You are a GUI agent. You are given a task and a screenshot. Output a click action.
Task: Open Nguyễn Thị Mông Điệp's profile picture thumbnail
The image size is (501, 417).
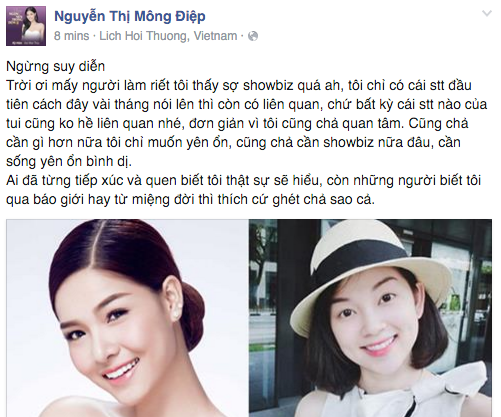(26, 26)
